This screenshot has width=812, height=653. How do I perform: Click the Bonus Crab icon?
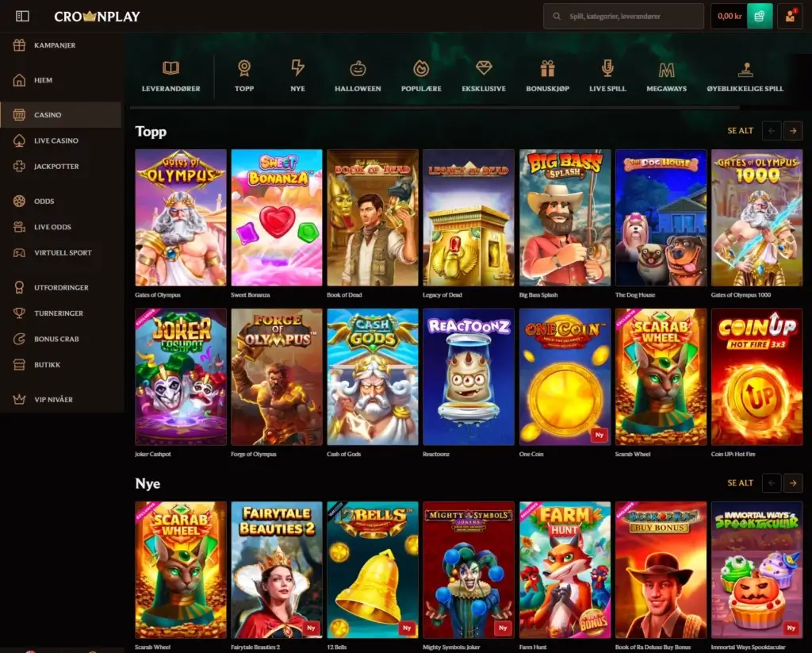point(19,339)
